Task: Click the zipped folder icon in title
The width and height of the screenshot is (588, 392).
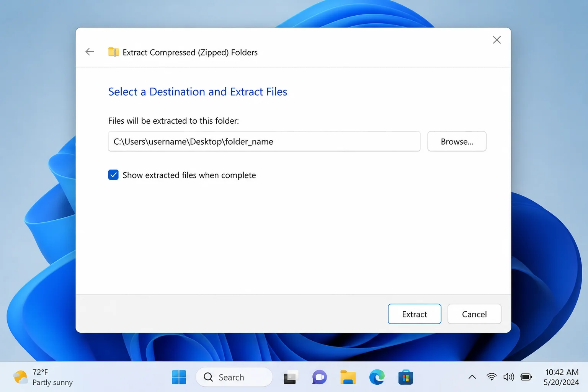Action: [x=114, y=52]
